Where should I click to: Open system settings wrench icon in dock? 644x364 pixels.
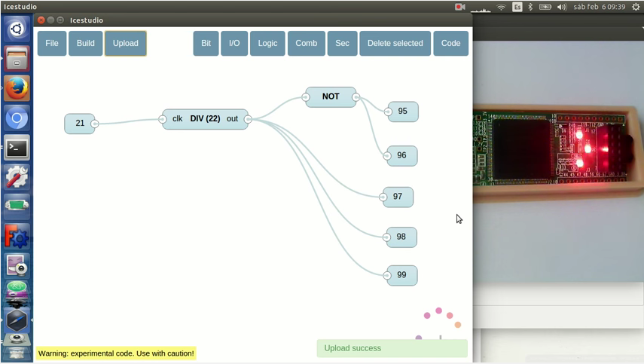click(x=17, y=176)
